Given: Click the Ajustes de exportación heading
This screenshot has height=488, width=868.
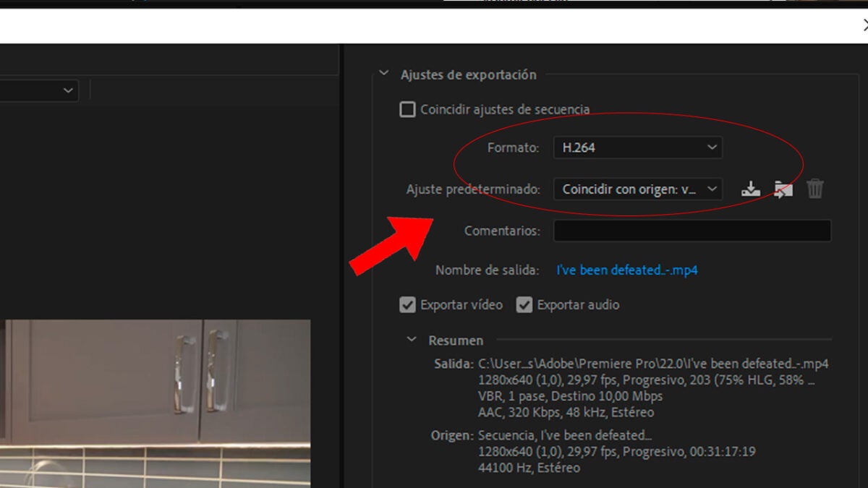Looking at the screenshot, I should (x=469, y=74).
